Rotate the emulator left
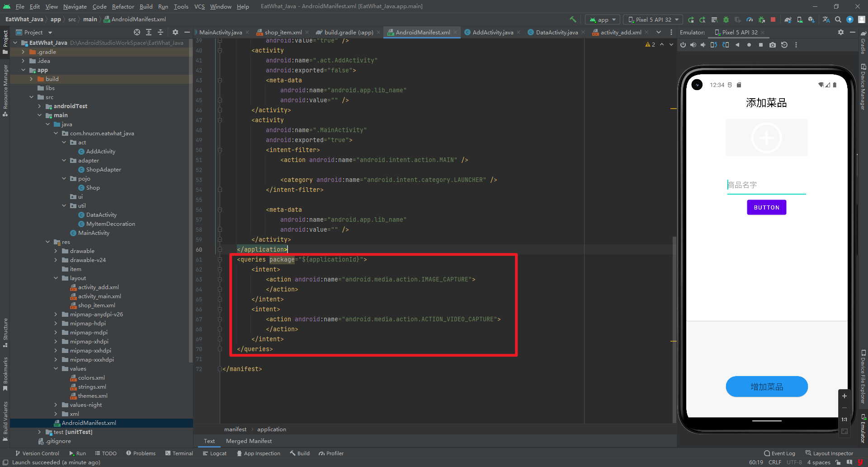The image size is (868, 467). [714, 45]
